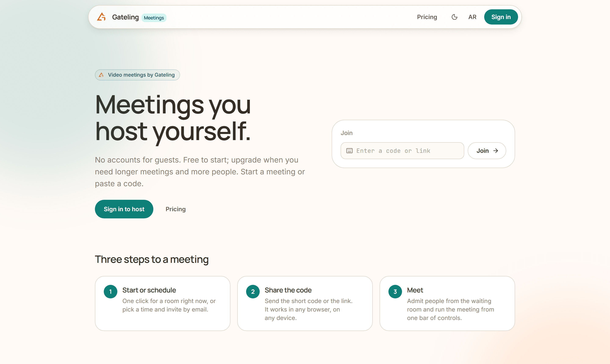Click the Start or schedule card title

(149, 290)
